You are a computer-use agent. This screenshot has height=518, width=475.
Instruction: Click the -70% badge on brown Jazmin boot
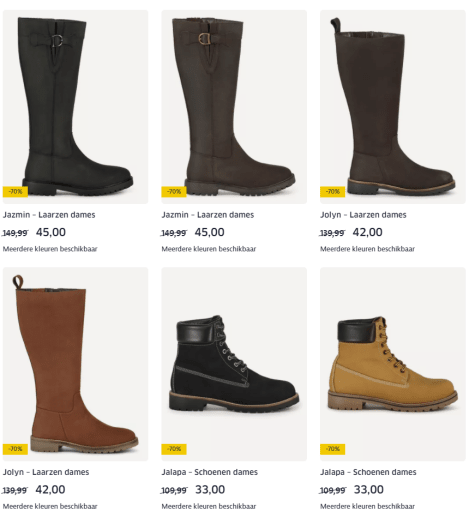pyautogui.click(x=174, y=192)
